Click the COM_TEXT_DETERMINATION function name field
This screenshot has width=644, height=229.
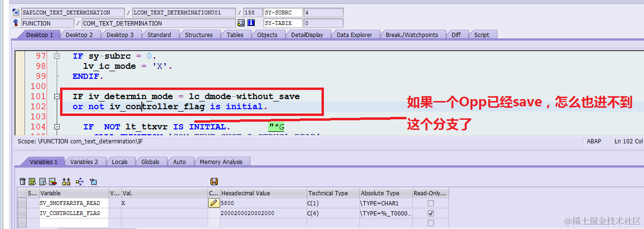point(159,23)
